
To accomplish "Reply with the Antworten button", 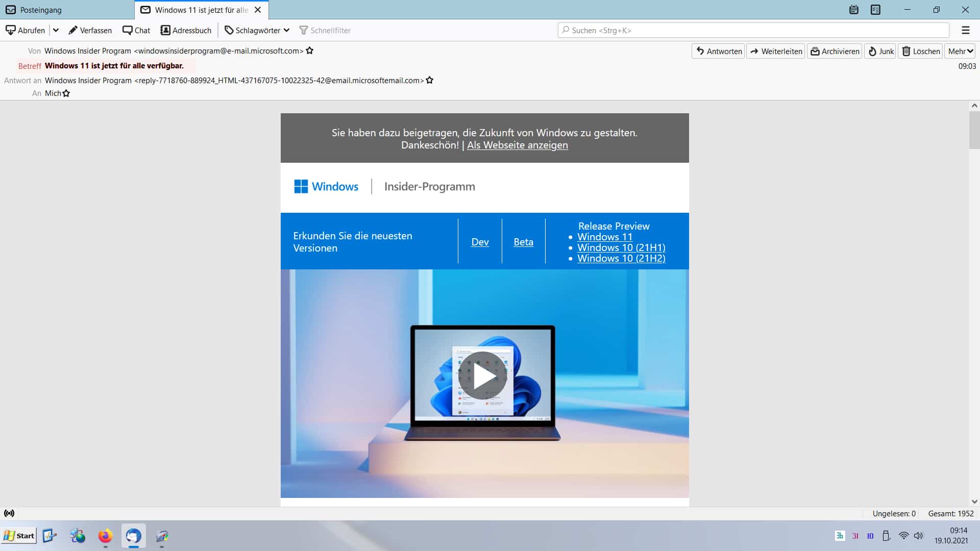I will point(718,51).
